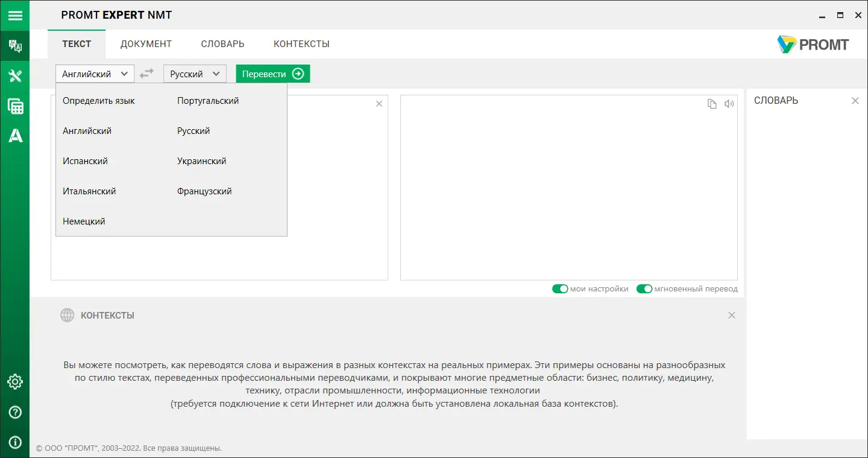Disable the 'мгновенный перевод' switch

tap(644, 289)
